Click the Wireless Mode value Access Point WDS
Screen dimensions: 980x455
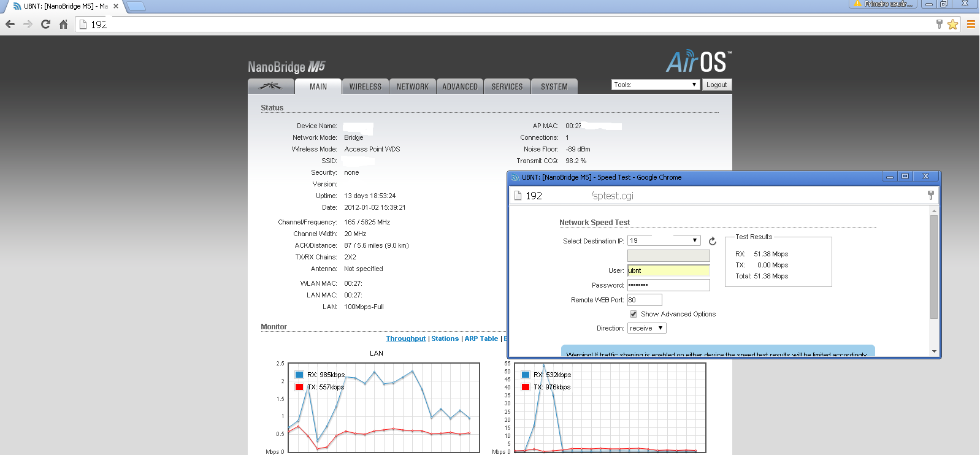[372, 149]
